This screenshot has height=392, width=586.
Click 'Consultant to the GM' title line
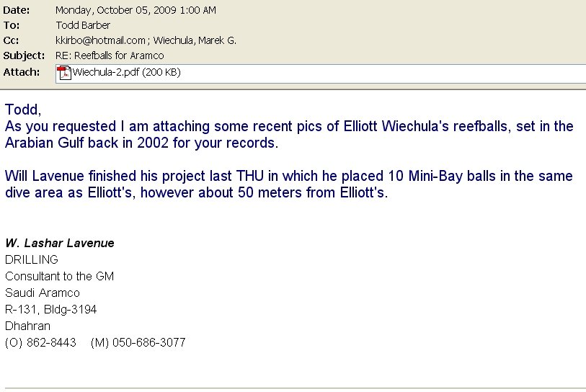point(59,276)
